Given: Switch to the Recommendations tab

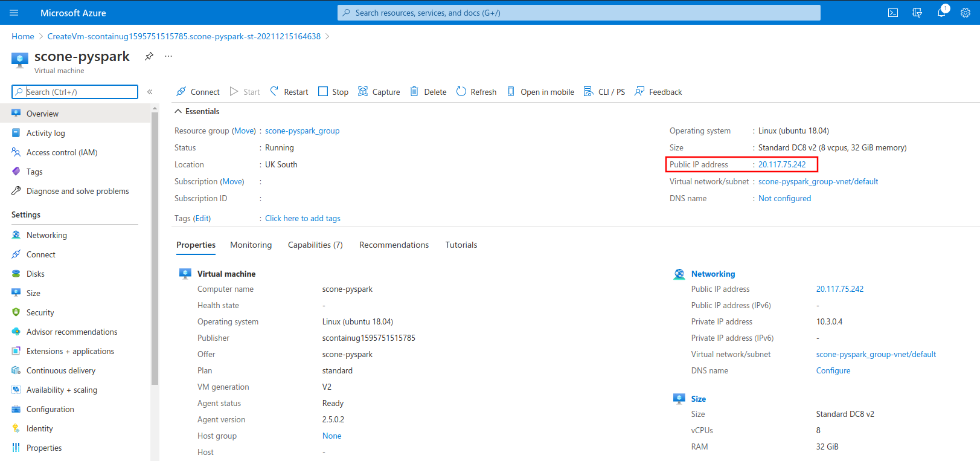Looking at the screenshot, I should pyautogui.click(x=394, y=245).
